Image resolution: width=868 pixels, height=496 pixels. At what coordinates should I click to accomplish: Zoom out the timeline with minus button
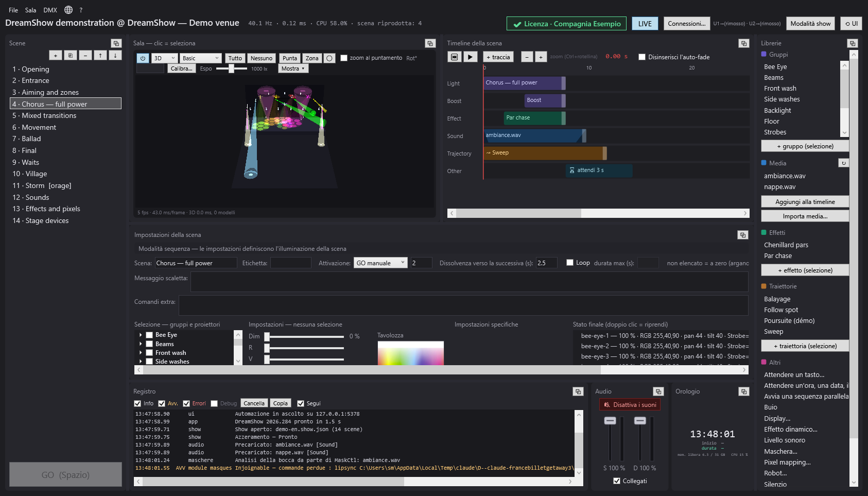(x=527, y=57)
